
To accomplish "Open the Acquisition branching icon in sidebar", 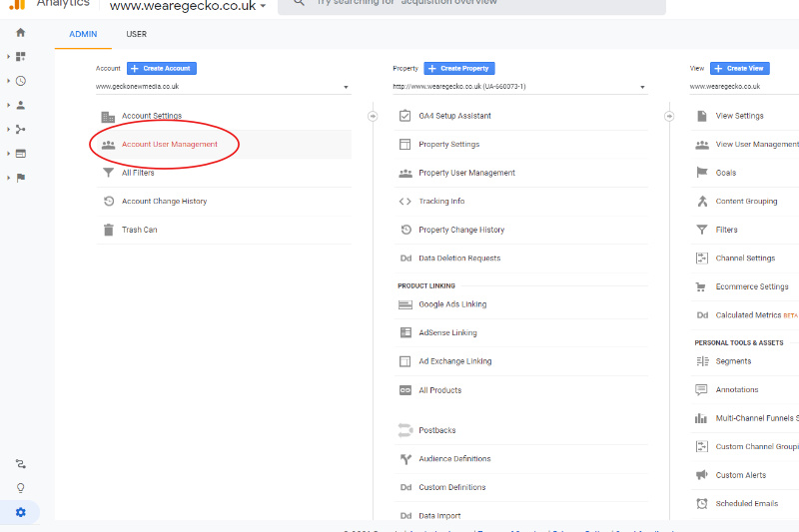I will pos(20,130).
